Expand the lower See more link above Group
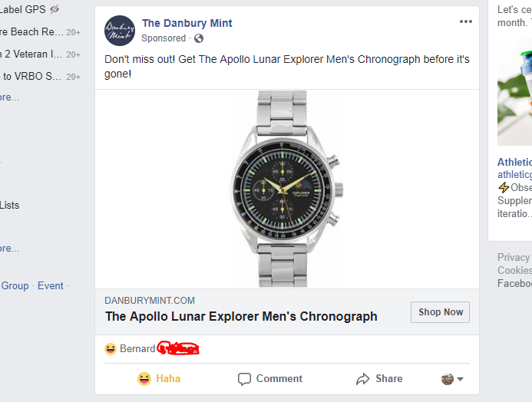 click(x=8, y=249)
